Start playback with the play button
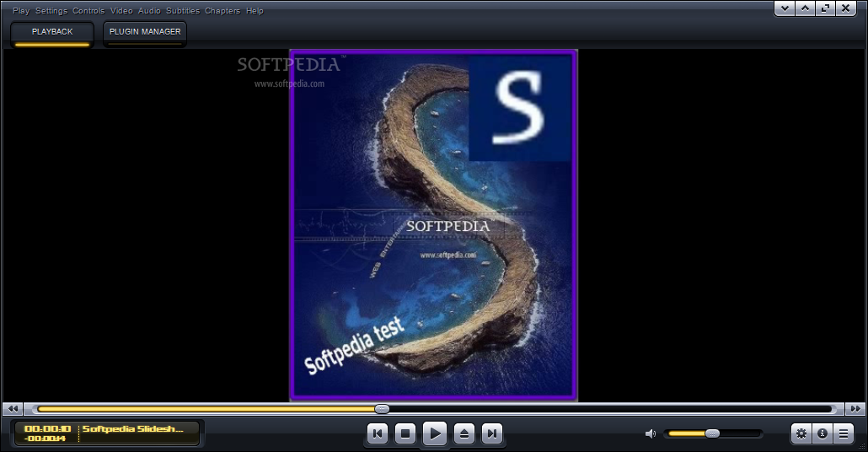The image size is (868, 452). [x=435, y=433]
